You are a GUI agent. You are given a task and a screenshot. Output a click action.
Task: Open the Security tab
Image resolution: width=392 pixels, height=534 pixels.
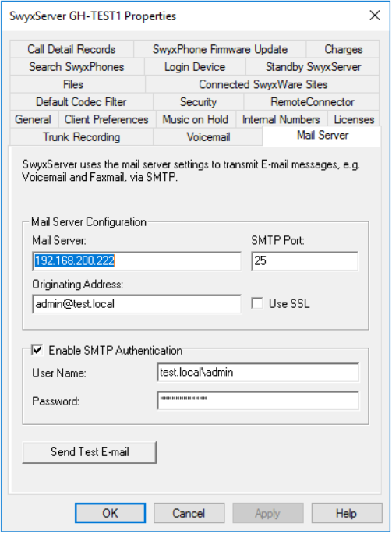click(x=198, y=102)
